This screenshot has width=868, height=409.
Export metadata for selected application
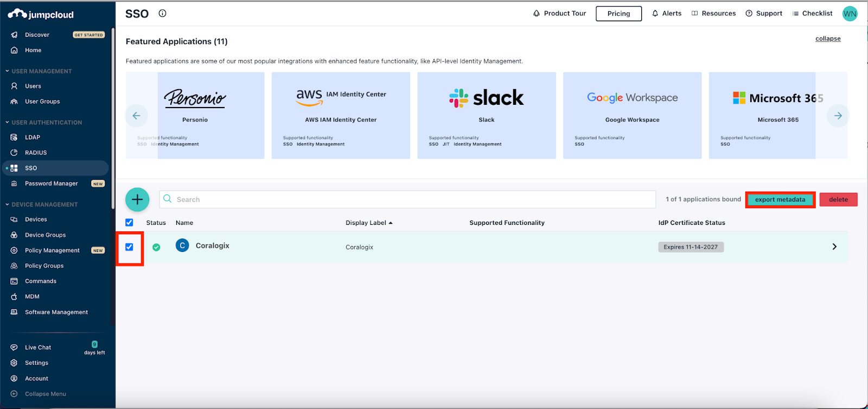point(780,199)
